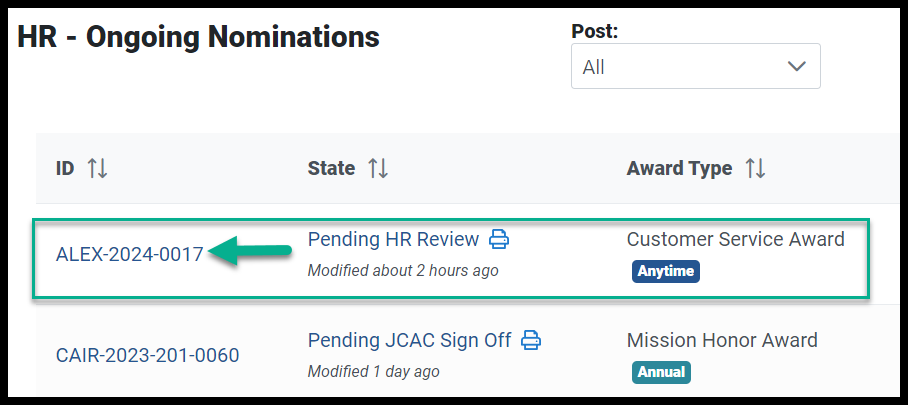
Task: Click the Anytime badge
Action: coord(666,271)
